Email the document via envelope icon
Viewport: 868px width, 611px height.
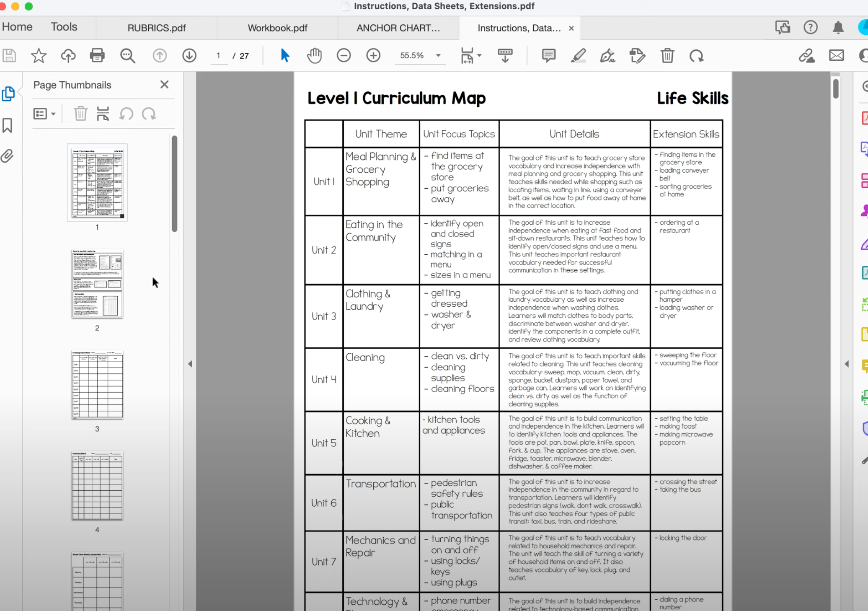pos(836,55)
